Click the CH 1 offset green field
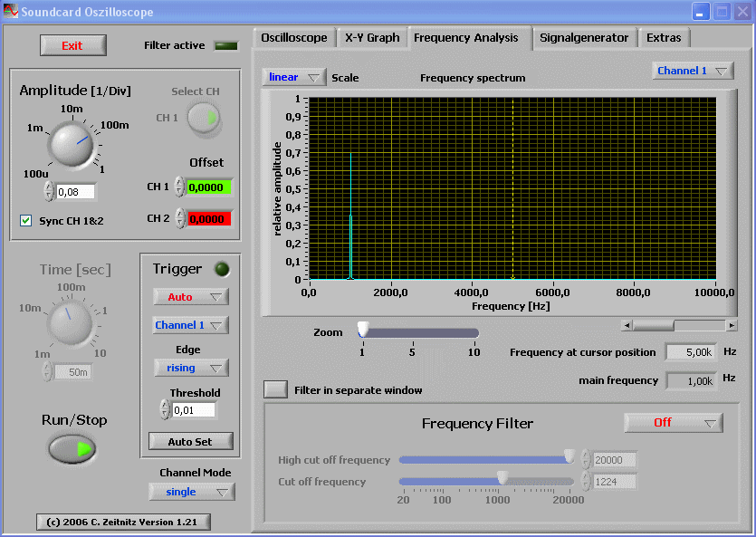Viewport: 756px width, 537px height. click(x=209, y=187)
